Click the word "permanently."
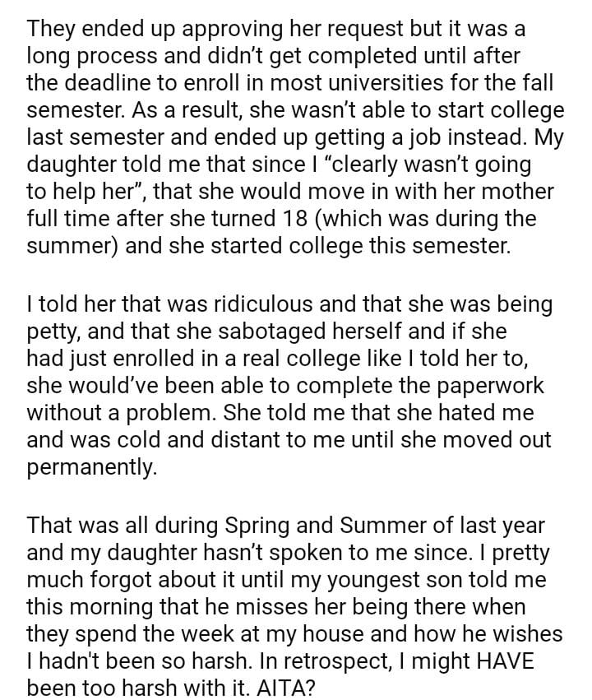The height and width of the screenshot is (700, 592). 90,469
